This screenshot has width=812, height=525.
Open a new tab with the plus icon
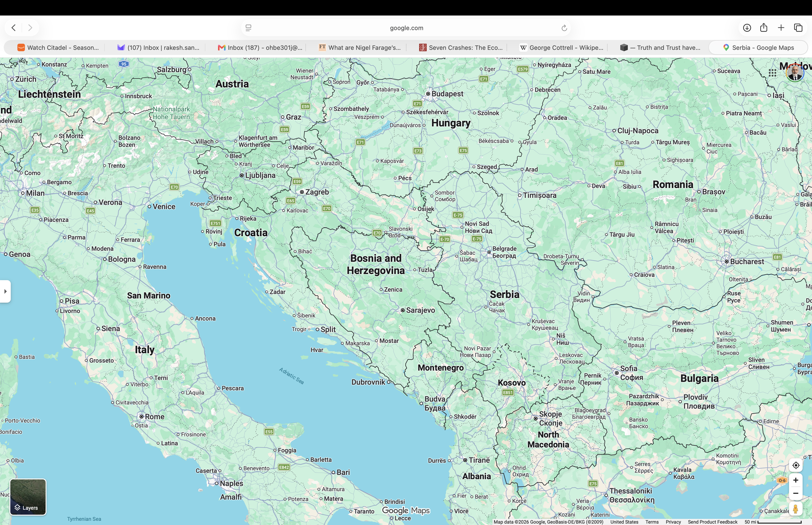tap(781, 28)
